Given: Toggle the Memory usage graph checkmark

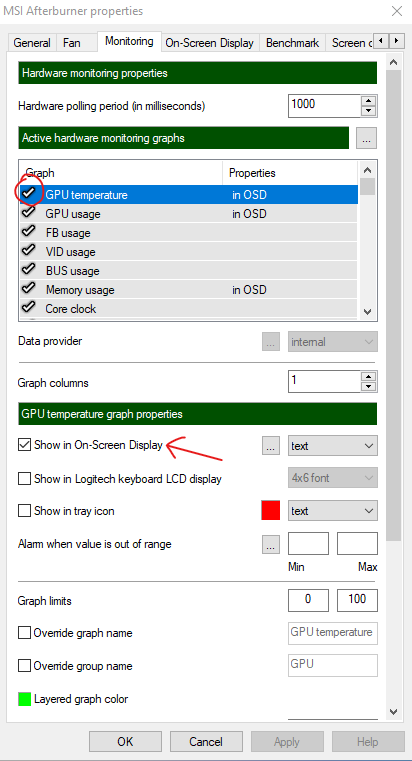Looking at the screenshot, I should pos(29,288).
